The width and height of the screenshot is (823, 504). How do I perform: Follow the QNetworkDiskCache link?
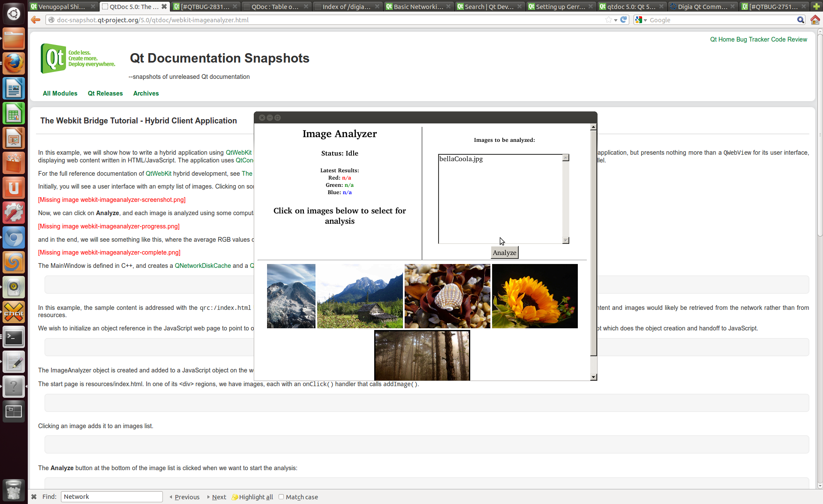pyautogui.click(x=203, y=266)
